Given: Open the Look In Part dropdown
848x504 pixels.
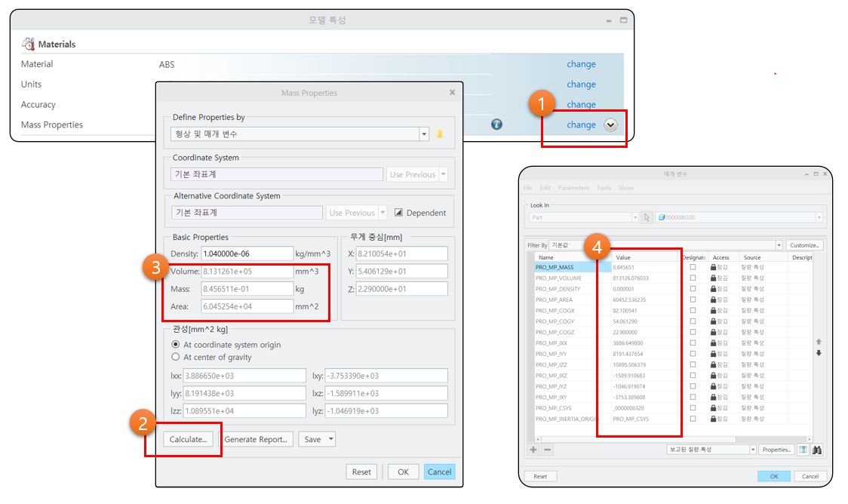Looking at the screenshot, I should pyautogui.click(x=635, y=217).
